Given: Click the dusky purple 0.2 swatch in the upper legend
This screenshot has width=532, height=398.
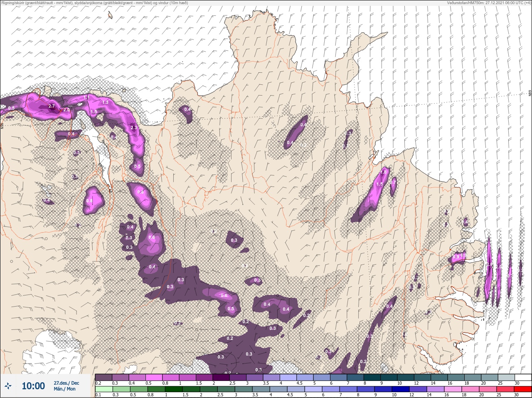Looking at the screenshot, I should click(x=103, y=377).
